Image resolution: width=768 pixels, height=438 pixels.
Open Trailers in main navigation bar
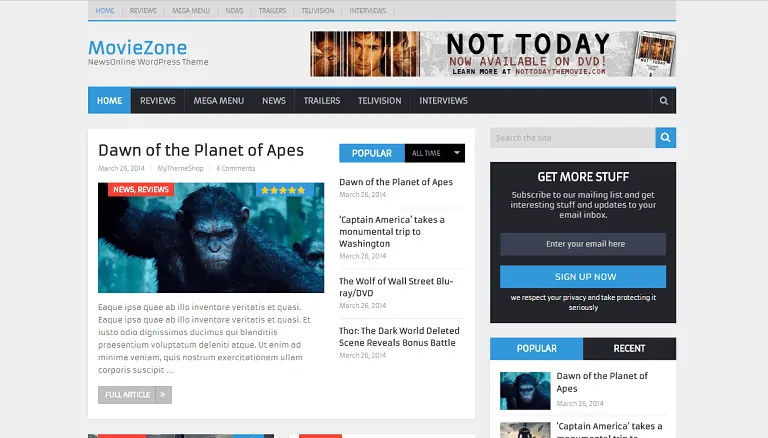point(322,101)
